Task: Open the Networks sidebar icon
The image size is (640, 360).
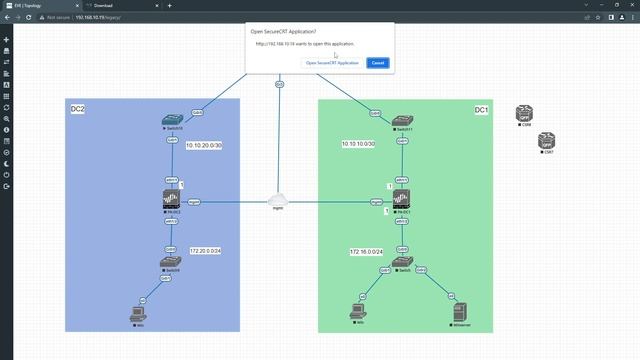Action: point(6,62)
